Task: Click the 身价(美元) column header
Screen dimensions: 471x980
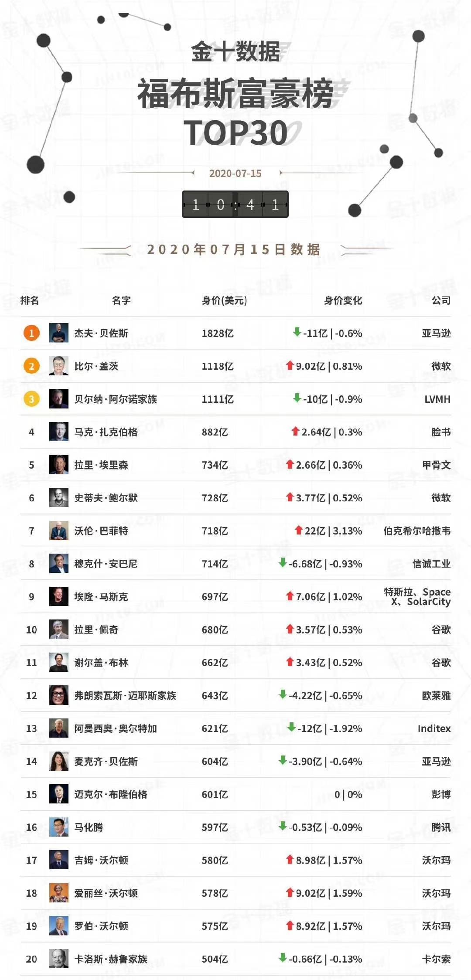Action: 224,300
